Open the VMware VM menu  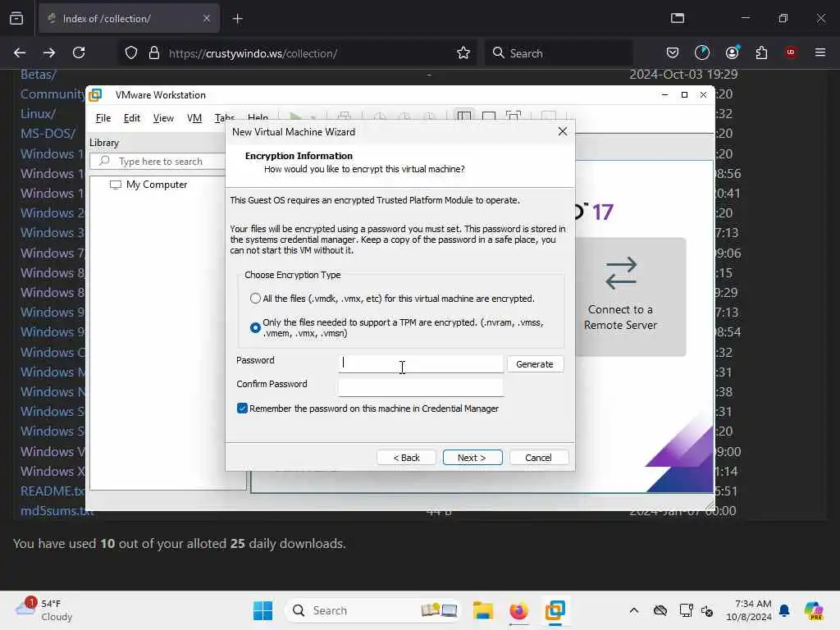(x=194, y=118)
